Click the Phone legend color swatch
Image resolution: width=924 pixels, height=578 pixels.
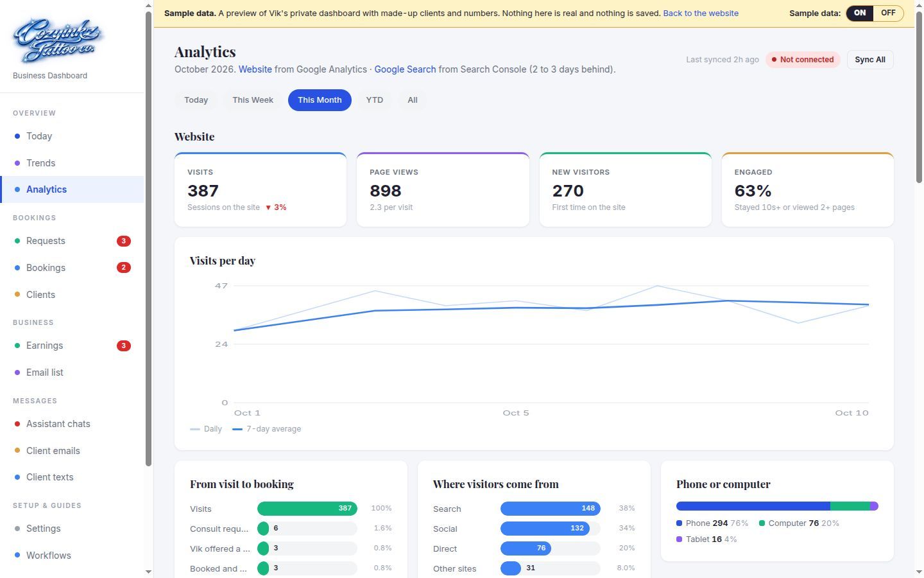[x=680, y=523]
